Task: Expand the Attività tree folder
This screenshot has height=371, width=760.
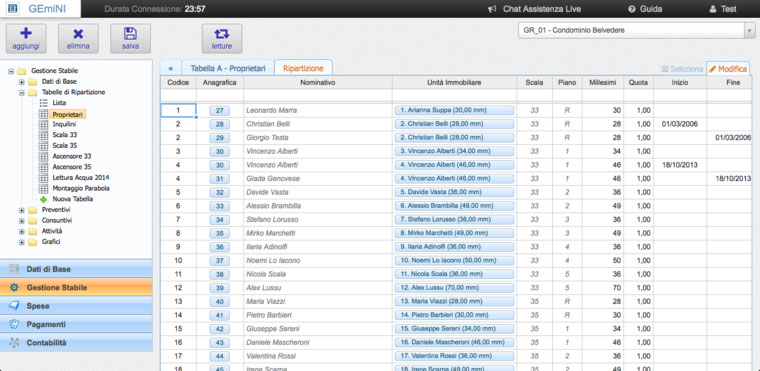Action: (x=21, y=231)
